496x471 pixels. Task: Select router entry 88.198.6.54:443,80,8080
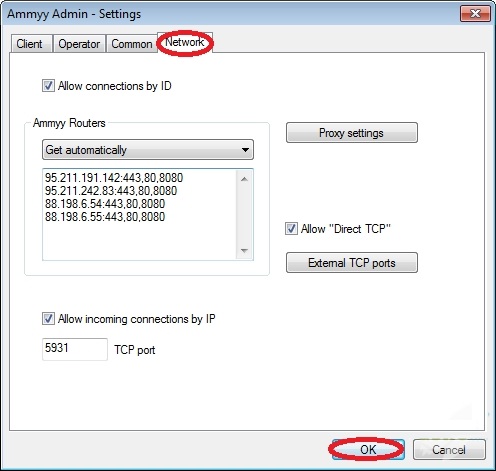pos(105,204)
